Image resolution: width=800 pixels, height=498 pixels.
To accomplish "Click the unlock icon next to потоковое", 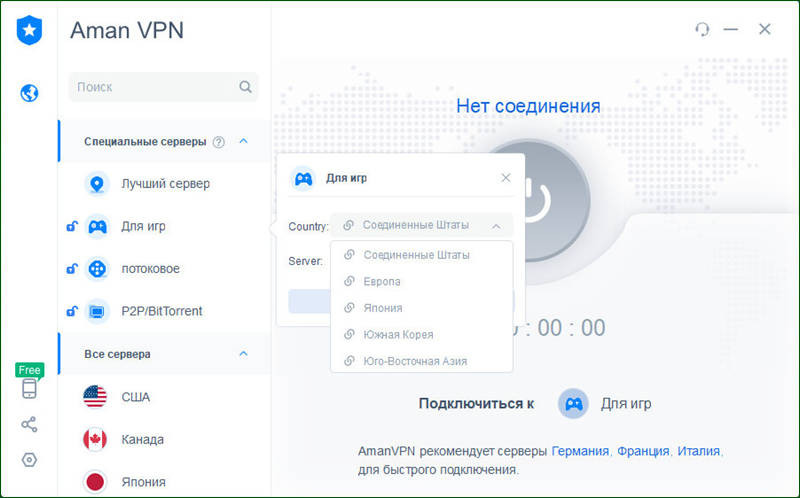I will point(72,268).
